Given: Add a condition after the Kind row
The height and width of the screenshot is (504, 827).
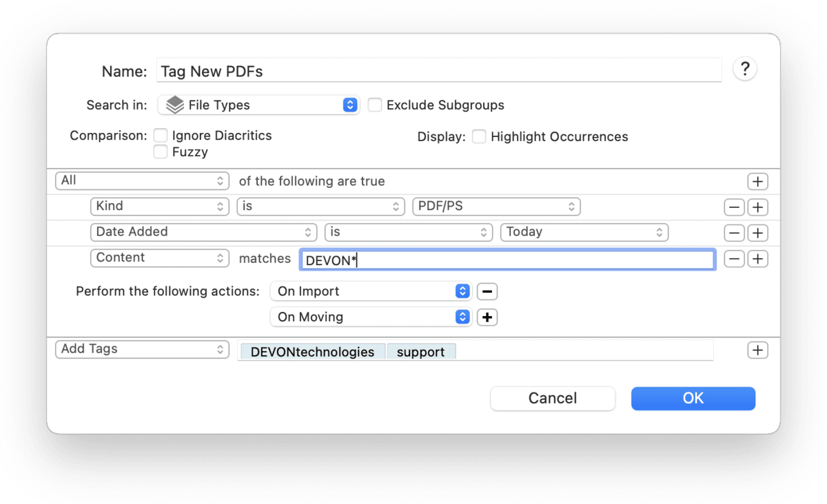Looking at the screenshot, I should coord(757,207).
